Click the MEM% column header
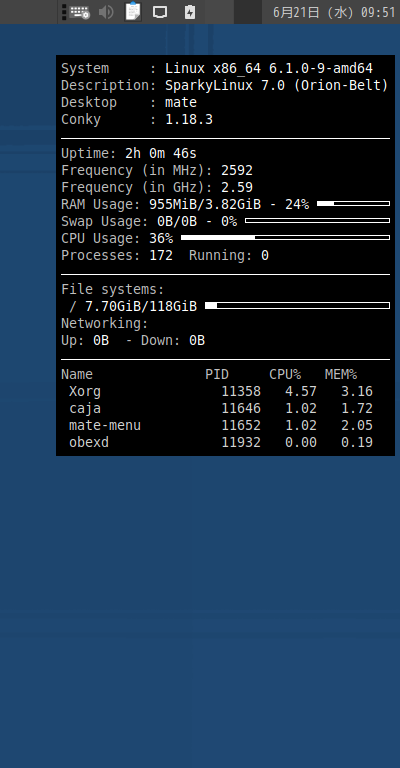The image size is (400, 768). tap(341, 375)
